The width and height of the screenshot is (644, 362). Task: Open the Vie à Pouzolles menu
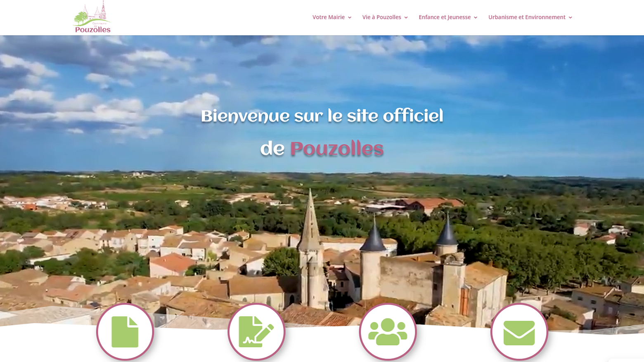[382, 17]
